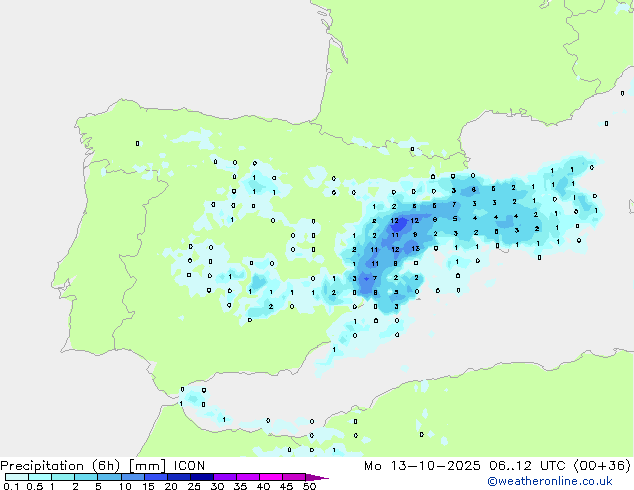The height and width of the screenshot is (490, 634).
Task: Click the 10–15 mm legend color box
Action: 132,477
